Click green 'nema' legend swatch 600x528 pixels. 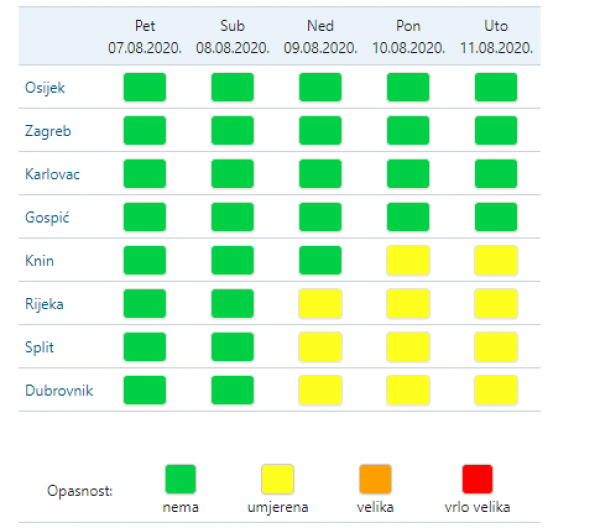point(181,479)
